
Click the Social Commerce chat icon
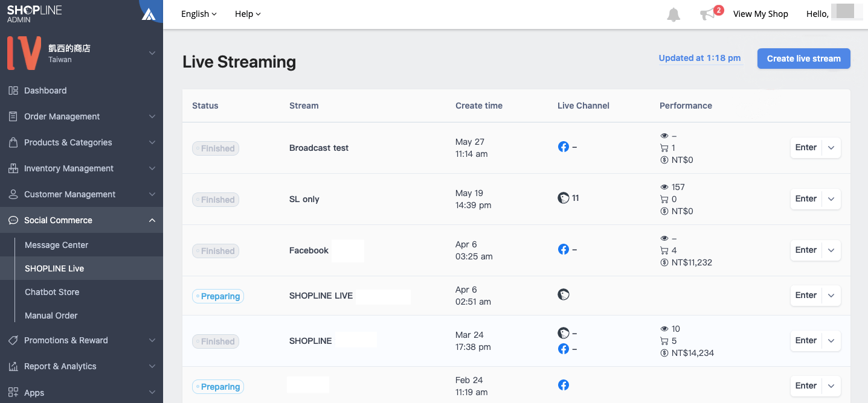12,220
